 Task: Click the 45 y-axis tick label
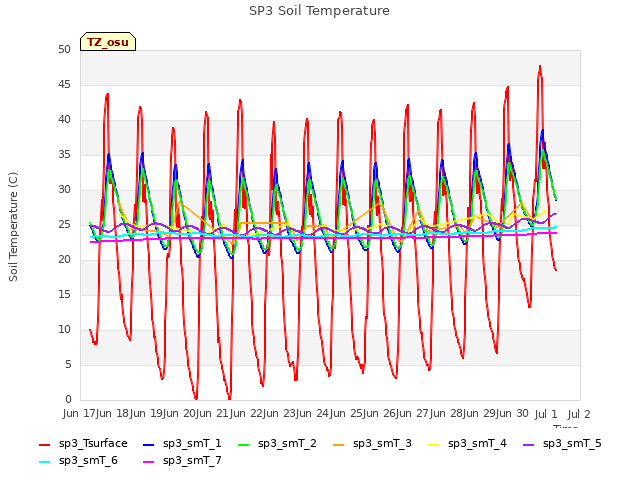pyautogui.click(x=64, y=84)
